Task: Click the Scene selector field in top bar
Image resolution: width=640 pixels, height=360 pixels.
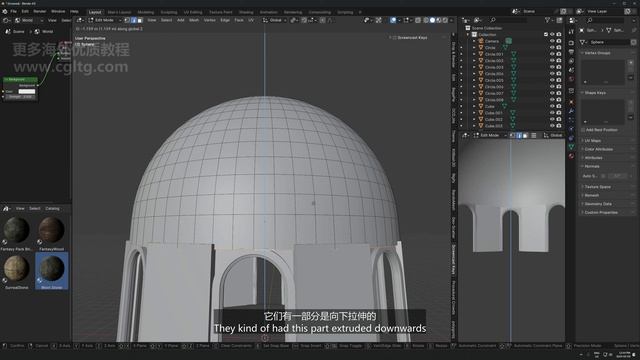Action: (539, 11)
